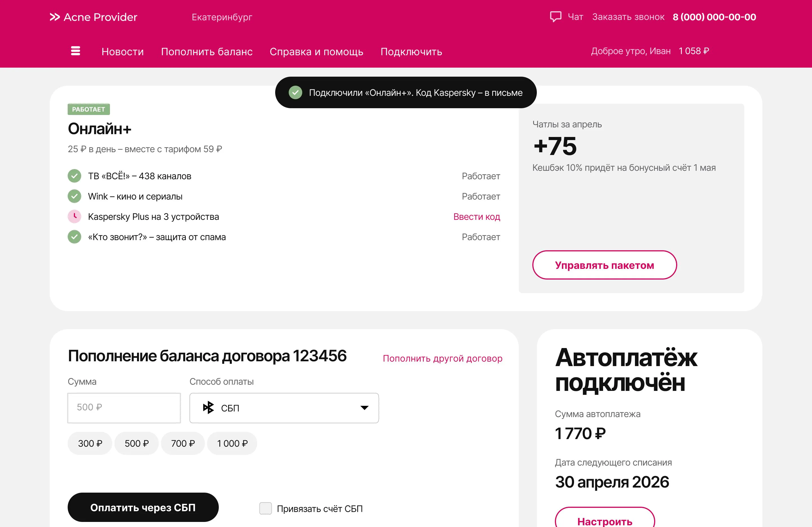Click 30 апреля 2026 next charge date

coord(612,482)
